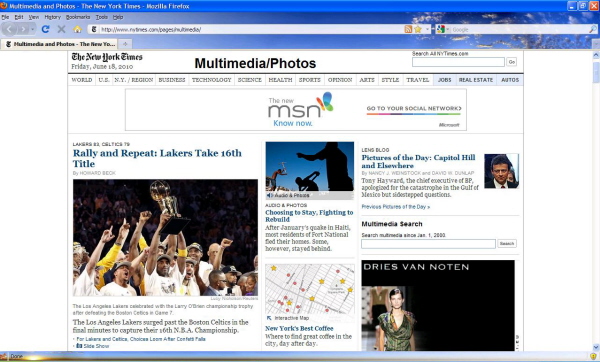Go to the STYLE section
Viewport: 600px width, 362px height.
coord(390,80)
